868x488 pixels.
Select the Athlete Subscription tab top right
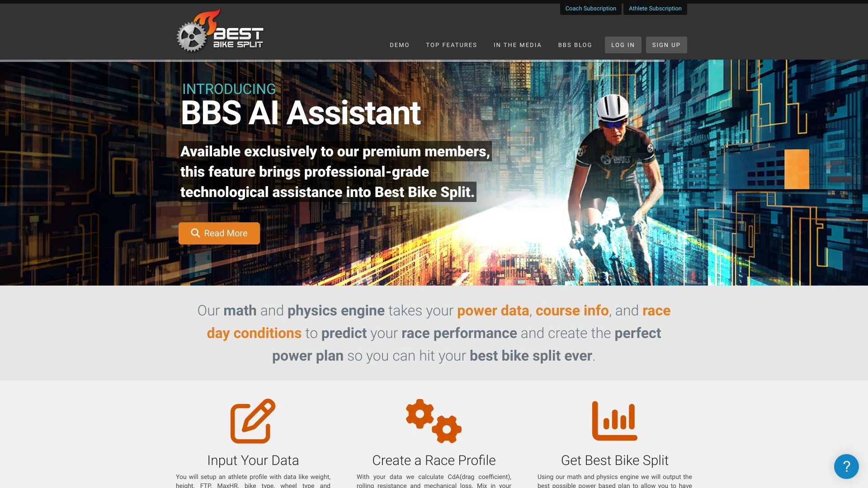tap(655, 8)
